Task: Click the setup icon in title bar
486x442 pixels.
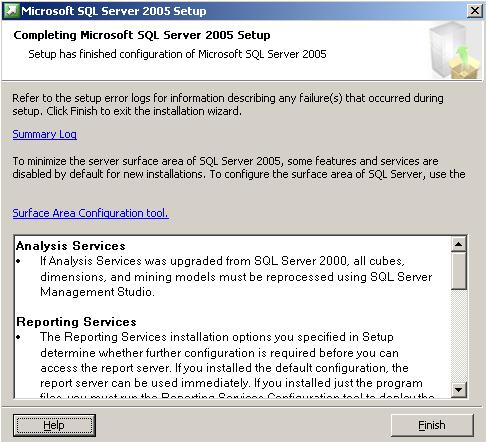Action: (x=11, y=11)
